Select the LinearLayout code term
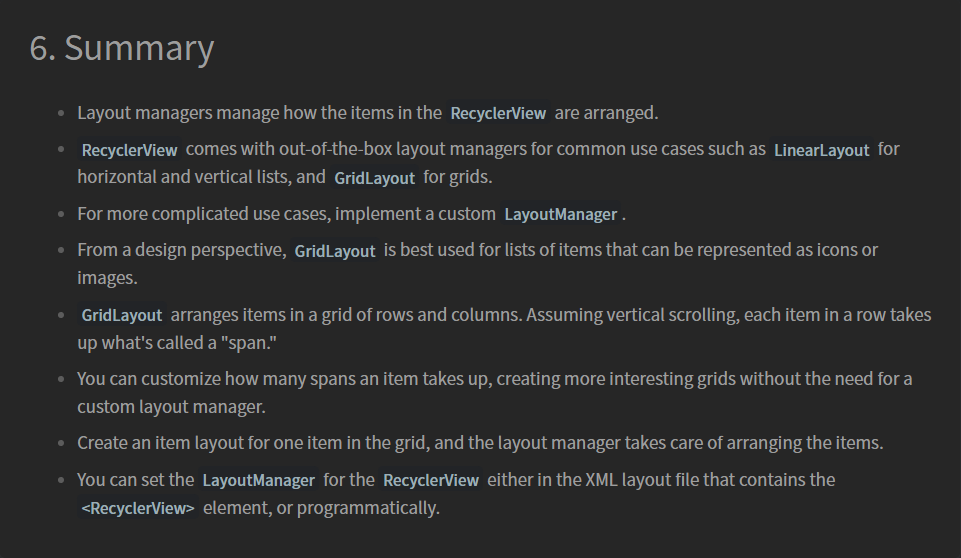This screenshot has height=558, width=961. (821, 150)
